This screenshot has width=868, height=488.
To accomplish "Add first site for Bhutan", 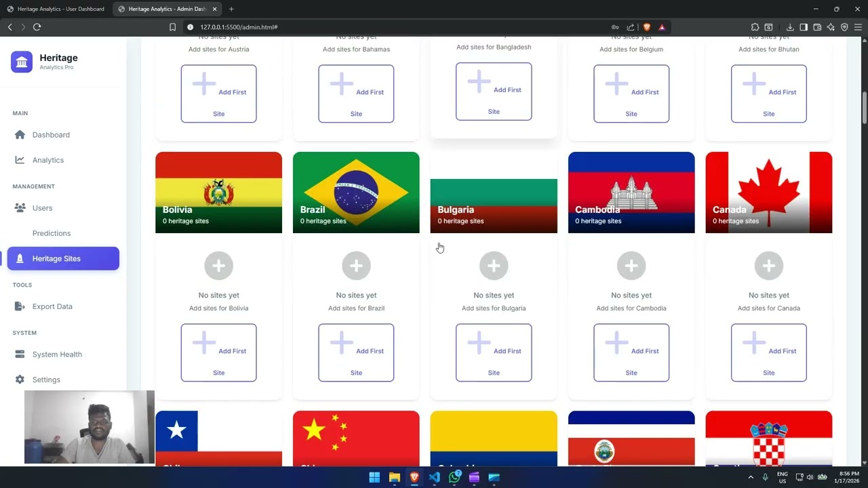I will (x=769, y=94).
